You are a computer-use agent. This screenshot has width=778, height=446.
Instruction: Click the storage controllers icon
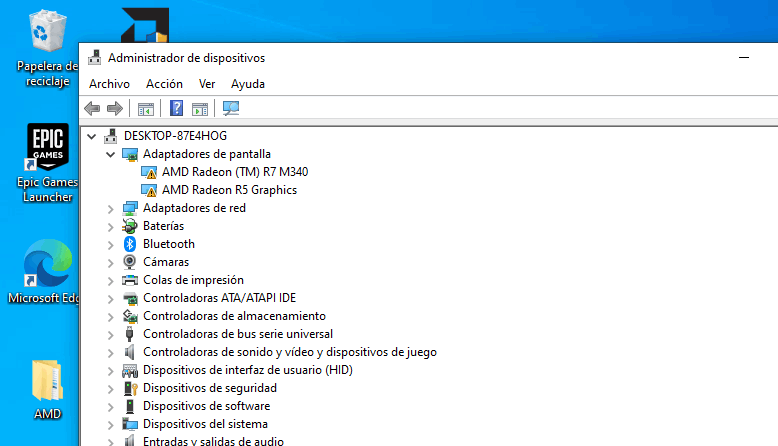(130, 316)
